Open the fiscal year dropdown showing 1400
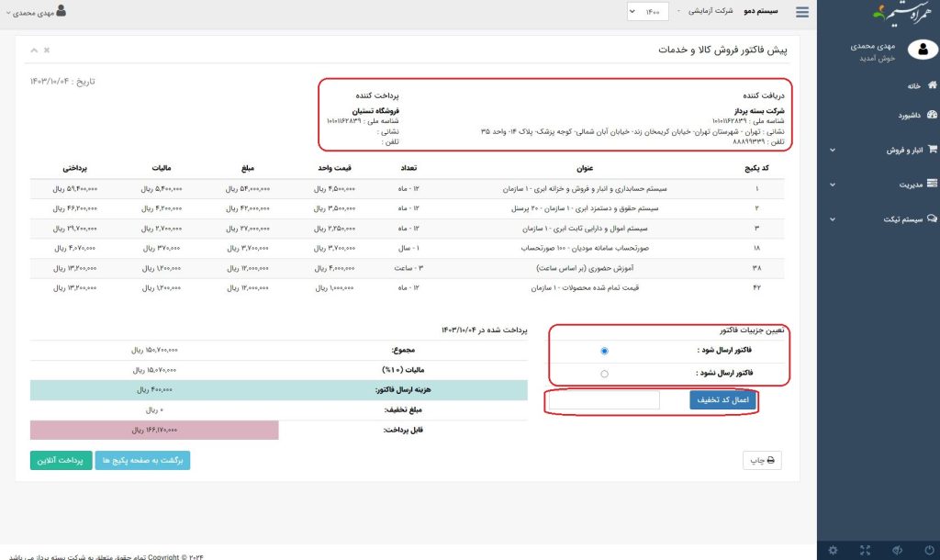This screenshot has width=940, height=560. click(649, 12)
